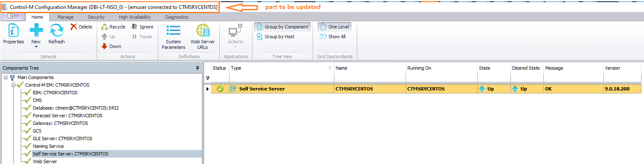The image size is (644, 164).
Task: Click the New plus icon
Action: coord(36,30)
